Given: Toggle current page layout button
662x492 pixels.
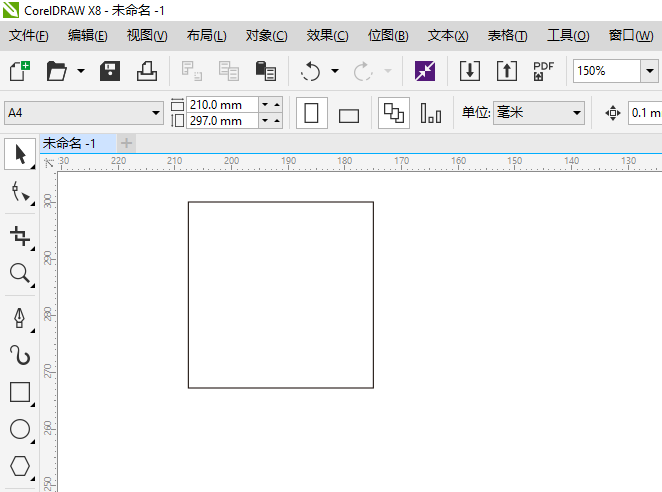Looking at the screenshot, I should tap(431, 113).
